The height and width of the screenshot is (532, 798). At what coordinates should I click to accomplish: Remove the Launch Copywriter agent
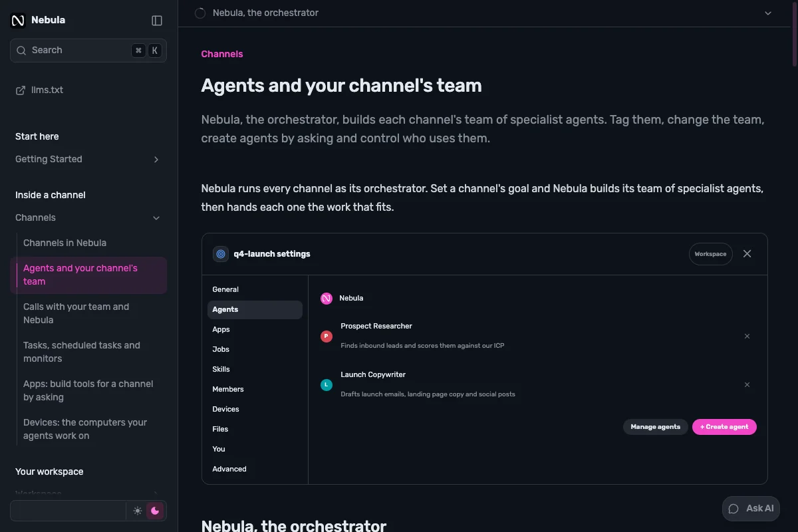747,385
